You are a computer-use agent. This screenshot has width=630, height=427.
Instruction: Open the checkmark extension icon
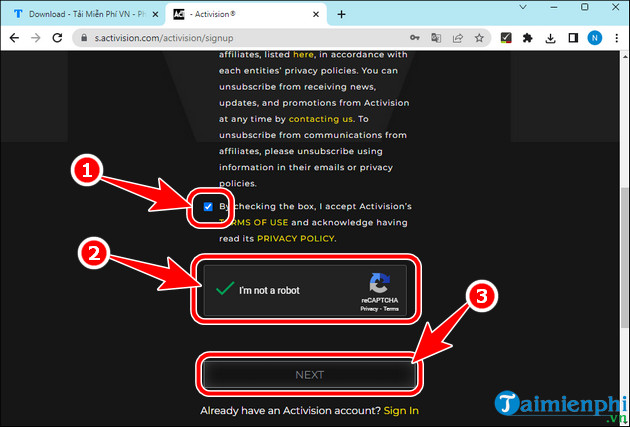pyautogui.click(x=506, y=38)
